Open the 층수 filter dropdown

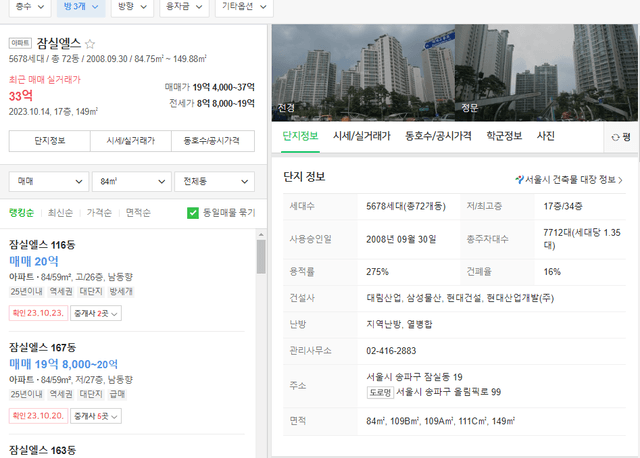(30, 7)
